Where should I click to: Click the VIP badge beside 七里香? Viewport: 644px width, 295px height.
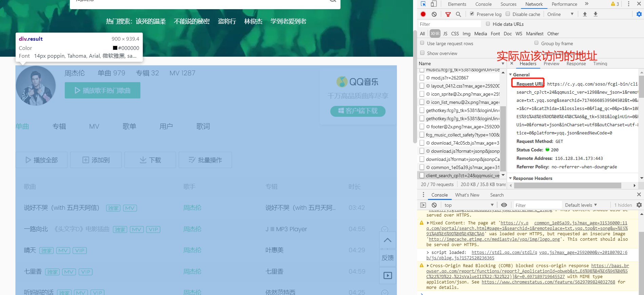[85, 272]
